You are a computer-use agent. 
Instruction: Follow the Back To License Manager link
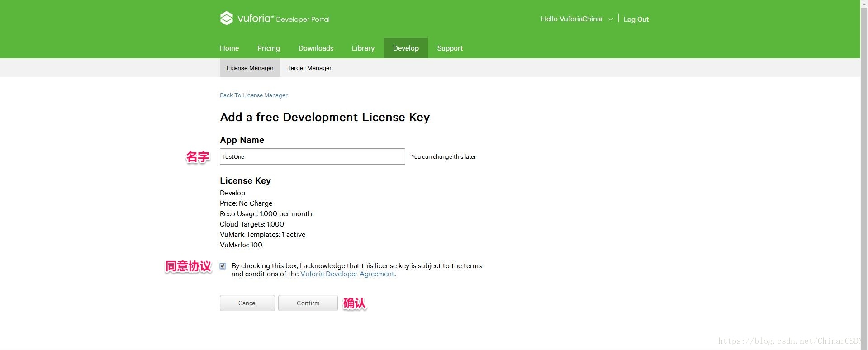point(254,95)
